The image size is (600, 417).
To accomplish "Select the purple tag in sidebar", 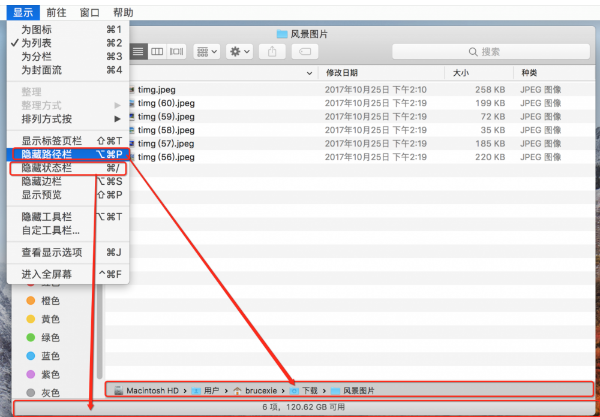I will point(43,374).
